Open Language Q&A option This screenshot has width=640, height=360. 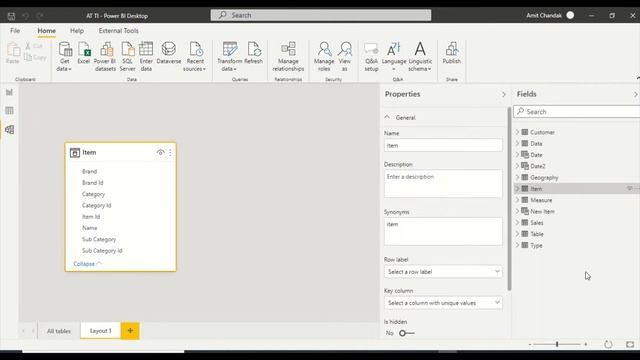(394, 56)
